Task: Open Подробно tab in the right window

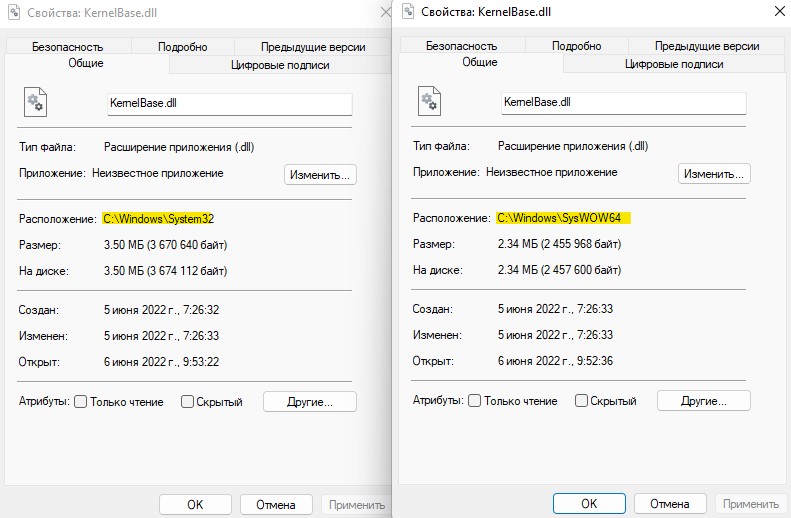Action: 577,46
